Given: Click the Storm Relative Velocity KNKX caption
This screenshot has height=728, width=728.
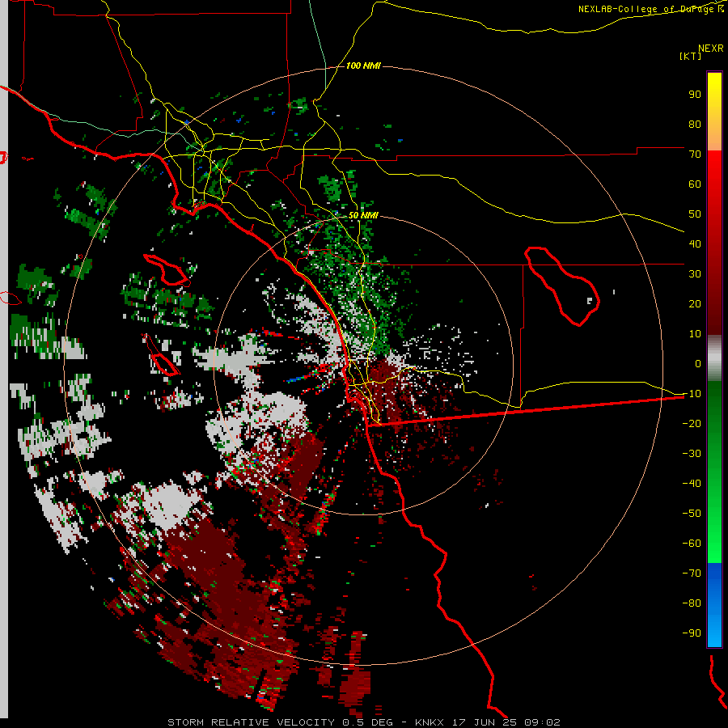Looking at the screenshot, I should [x=363, y=722].
